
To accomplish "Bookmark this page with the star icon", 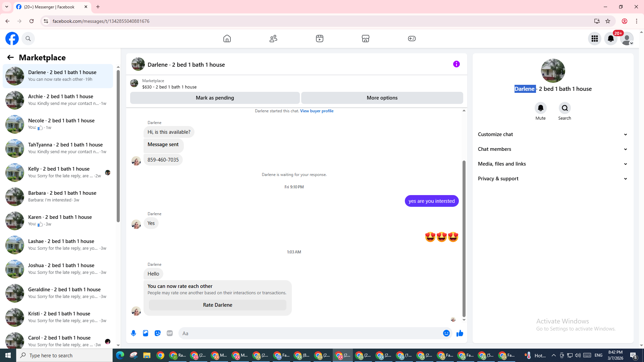I will point(608,21).
